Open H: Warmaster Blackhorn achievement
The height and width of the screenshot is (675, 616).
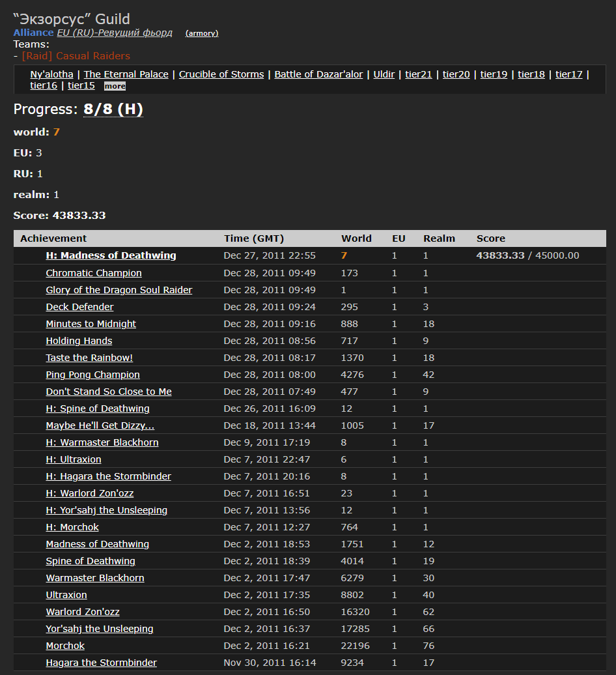click(102, 442)
